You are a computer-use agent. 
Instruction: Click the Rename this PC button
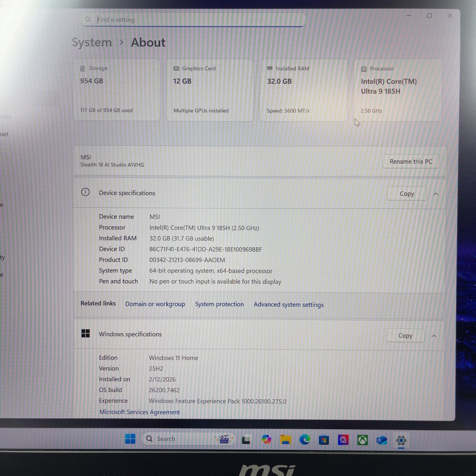pyautogui.click(x=410, y=161)
